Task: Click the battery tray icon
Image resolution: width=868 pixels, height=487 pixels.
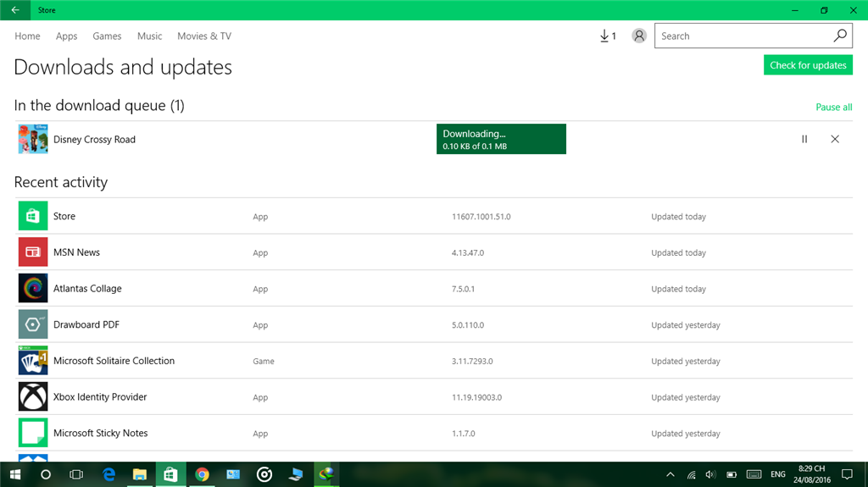Action: pos(732,474)
